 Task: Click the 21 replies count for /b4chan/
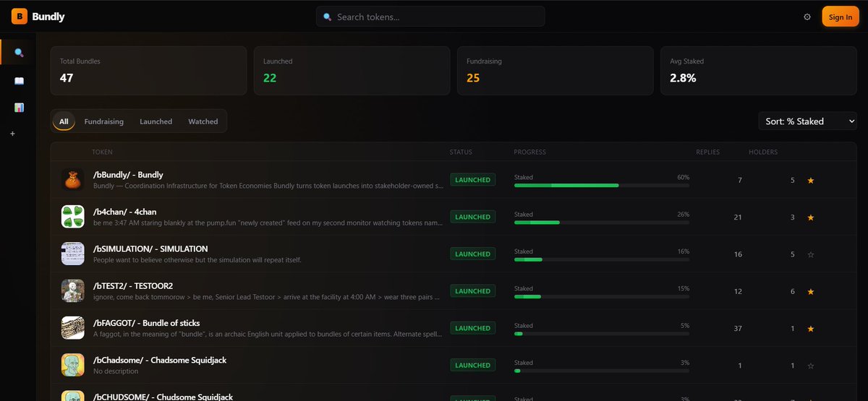(738, 217)
